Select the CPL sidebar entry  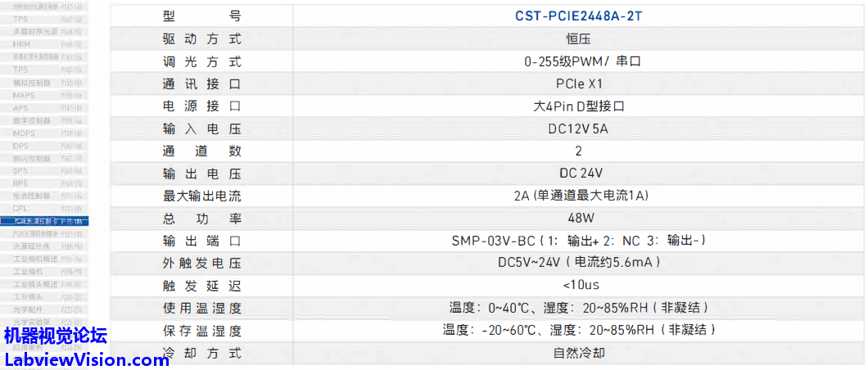pos(20,209)
